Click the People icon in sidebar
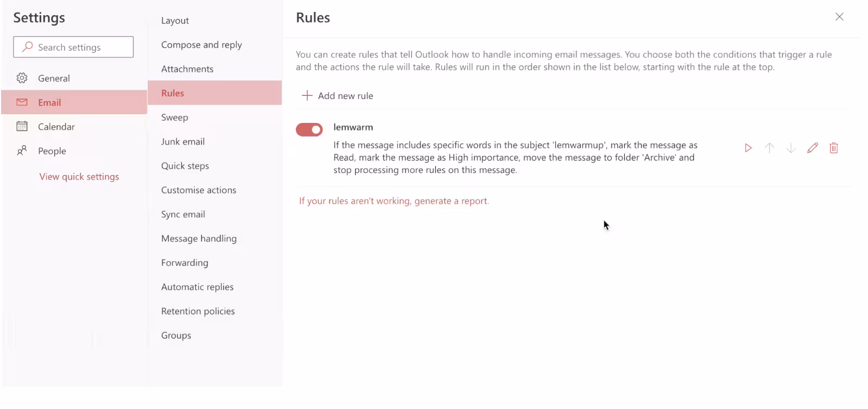This screenshot has width=868, height=409. pyautogui.click(x=22, y=151)
